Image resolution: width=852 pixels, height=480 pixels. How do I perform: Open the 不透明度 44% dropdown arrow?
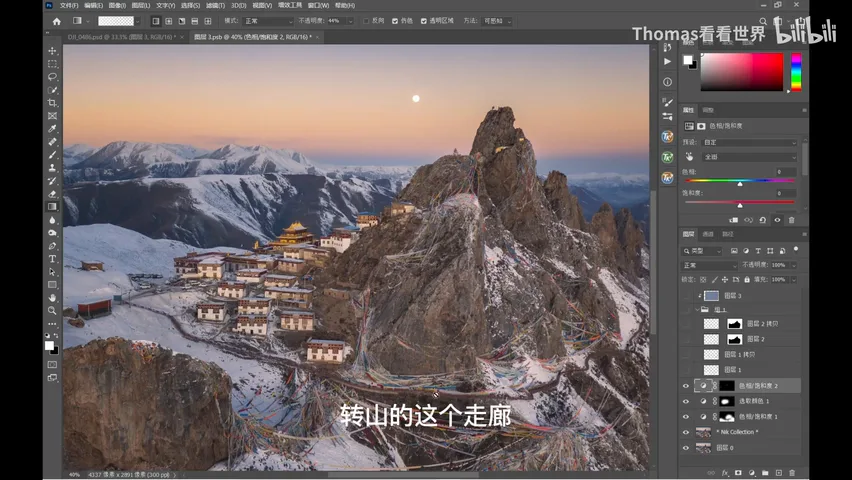[350, 21]
